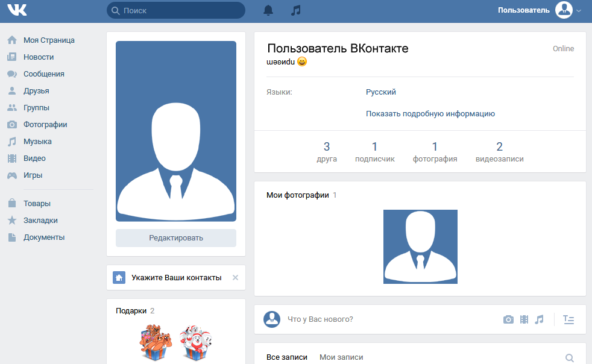
Task: Open the music player note icon in header
Action: tap(296, 10)
